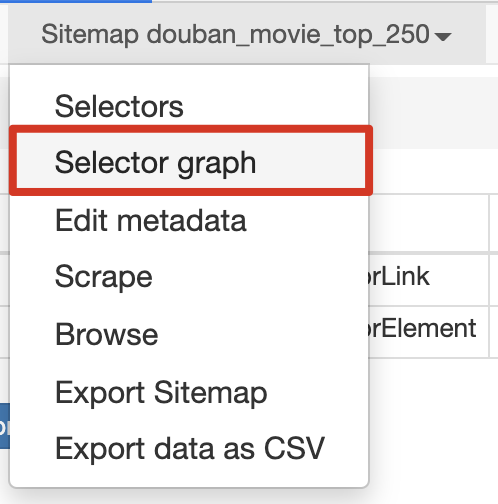Choose Export Sitemap
498x504 pixels.
click(x=161, y=393)
